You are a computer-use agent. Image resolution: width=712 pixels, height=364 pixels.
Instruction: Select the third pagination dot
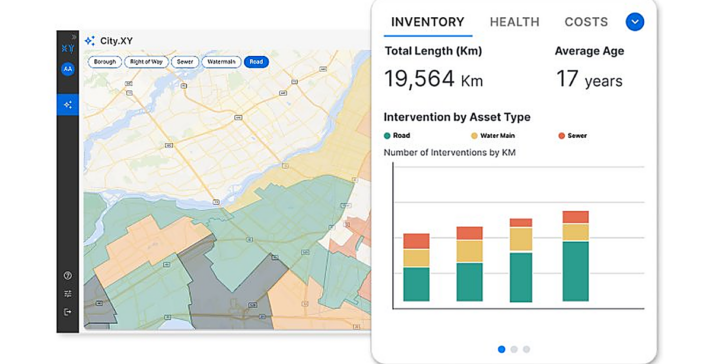(x=526, y=349)
